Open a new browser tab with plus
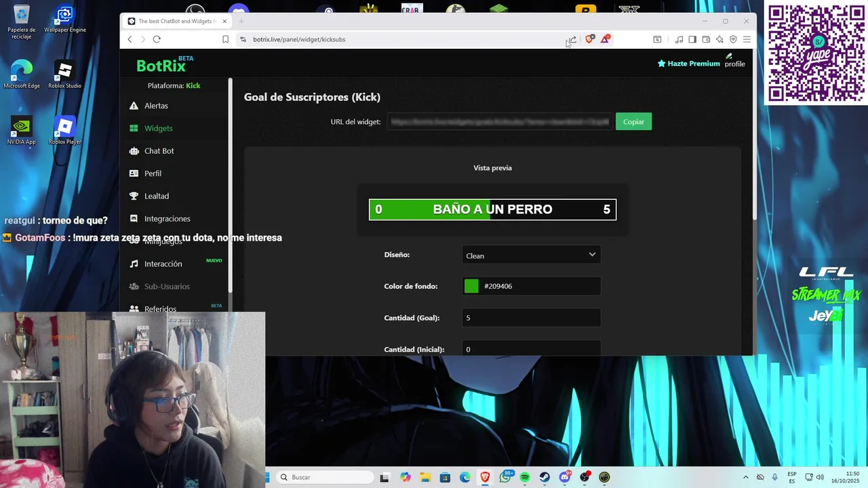Screen dimensions: 868x488 [241, 21]
